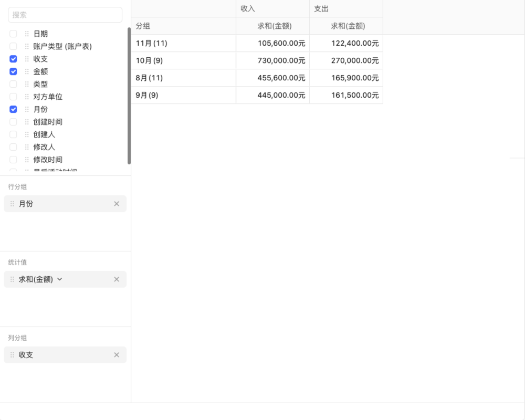Screen dimensions: 525x420
Task: Open the 求和(金额) aggregation dropdown
Action: click(59, 279)
